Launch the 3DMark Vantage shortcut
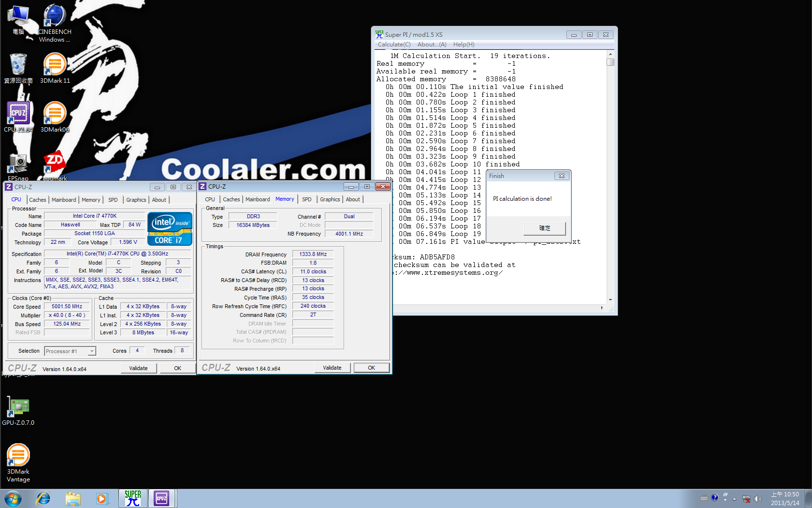812x508 pixels. click(x=18, y=463)
